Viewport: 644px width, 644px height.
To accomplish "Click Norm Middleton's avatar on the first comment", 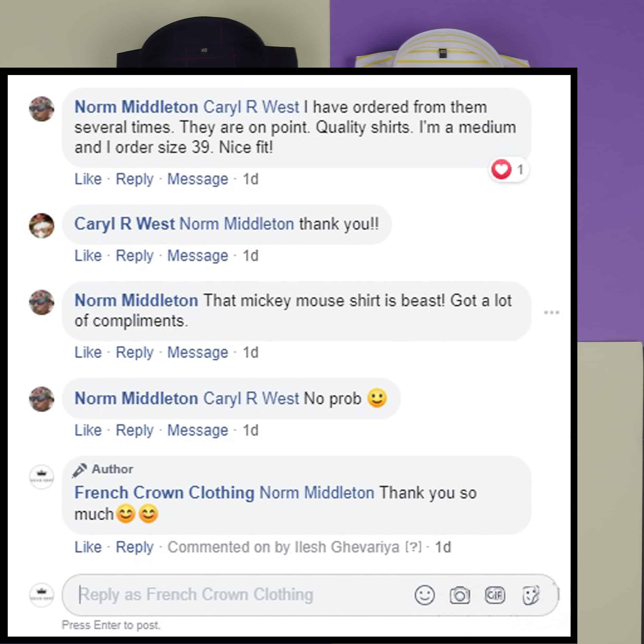I will click(42, 109).
